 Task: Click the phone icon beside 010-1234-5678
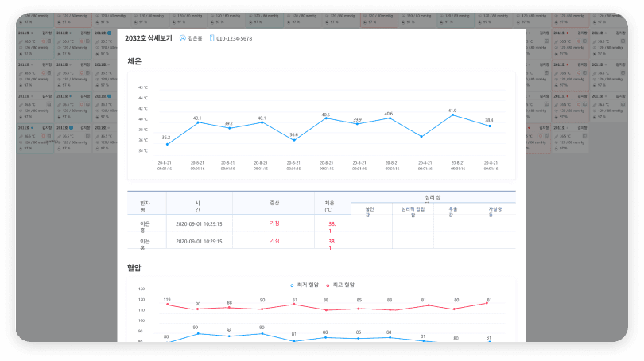(211, 38)
